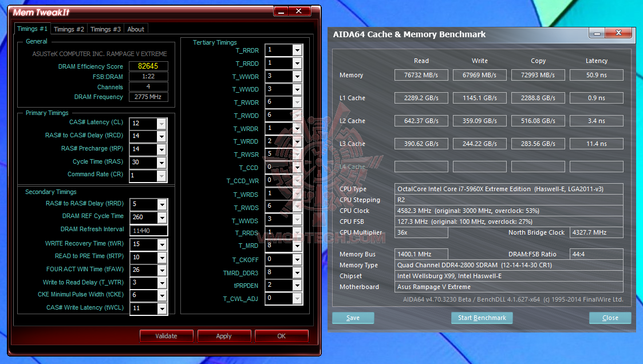
Task: Click the DRAM Frequency value 2775 MHz
Action: point(148,97)
